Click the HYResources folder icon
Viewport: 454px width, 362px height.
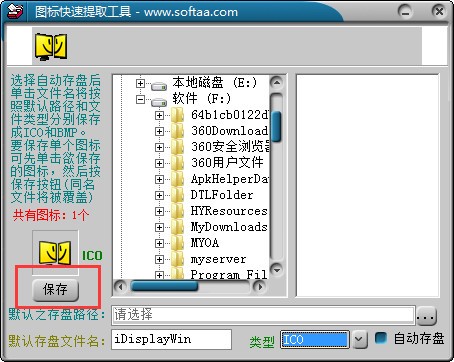click(x=178, y=211)
